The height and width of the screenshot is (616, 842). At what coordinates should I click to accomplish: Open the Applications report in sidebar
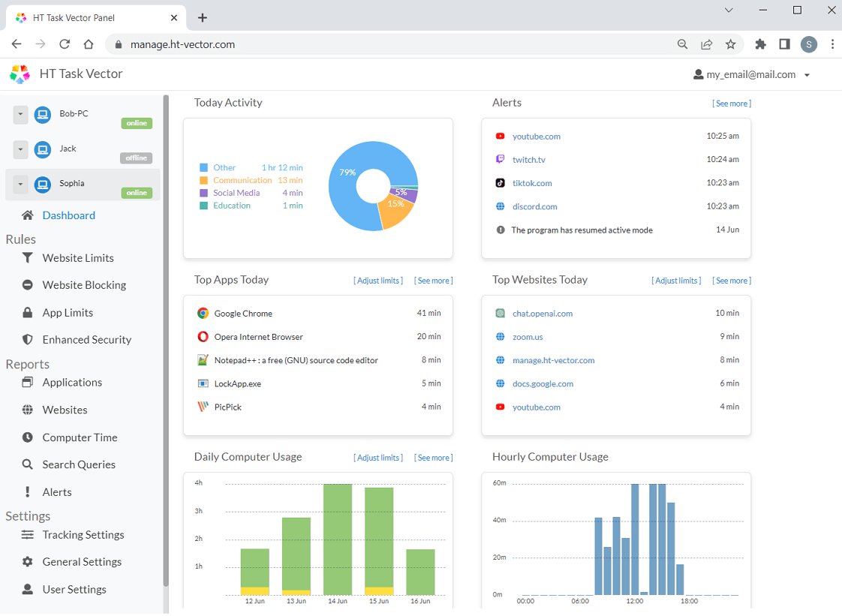[72, 383]
